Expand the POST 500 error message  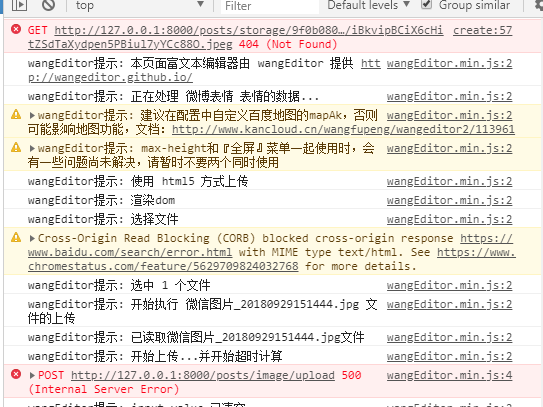pyautogui.click(x=32, y=375)
